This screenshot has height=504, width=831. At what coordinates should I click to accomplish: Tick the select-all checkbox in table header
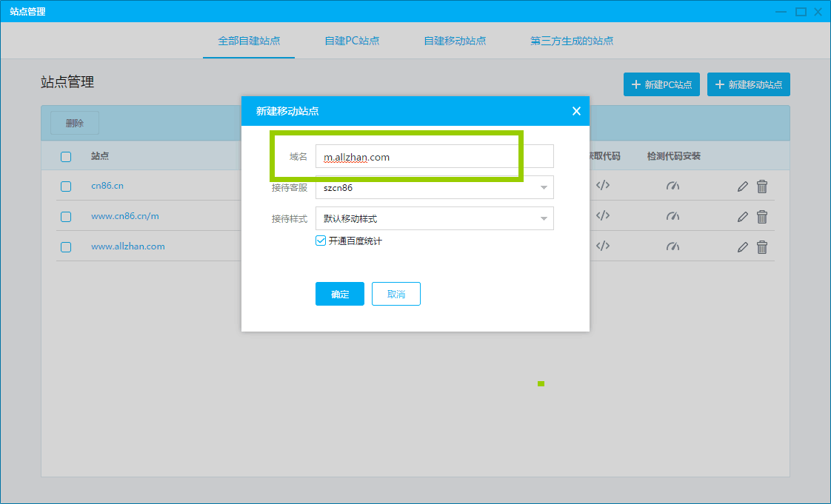click(x=66, y=157)
